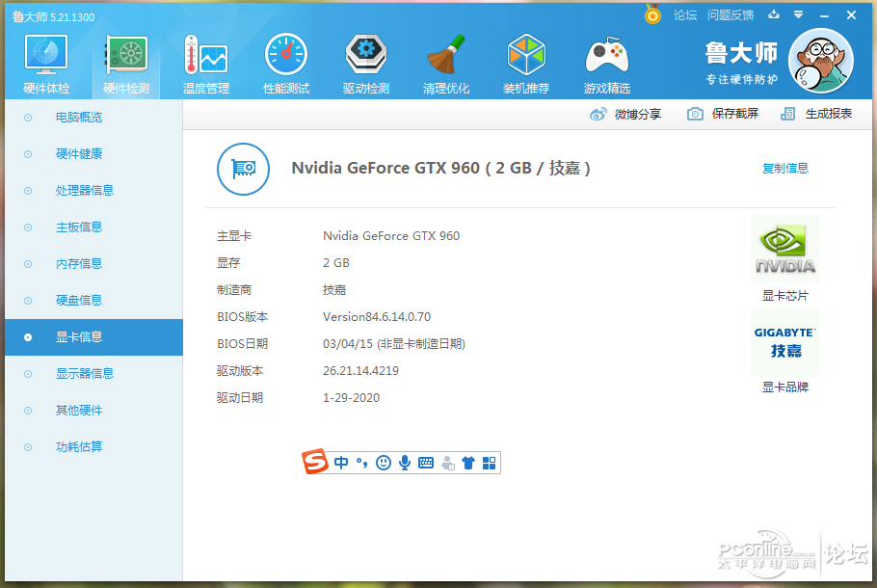Click the gold medal icon in title bar

(652, 14)
